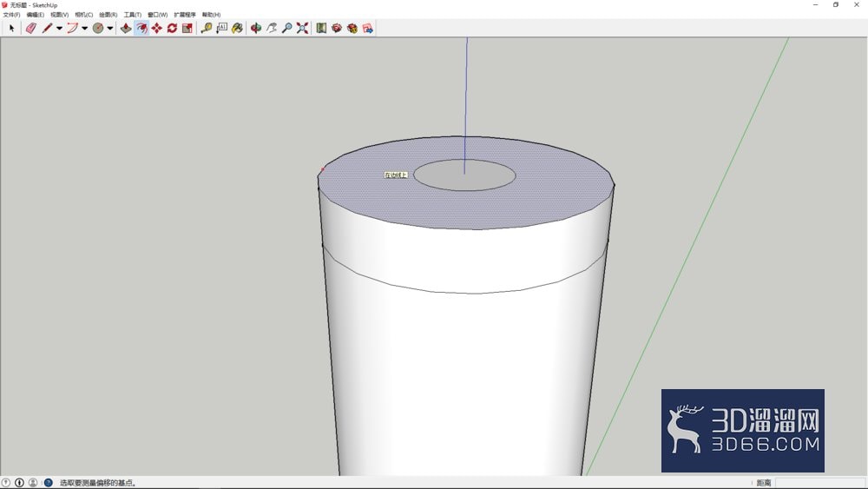868x489 pixels.
Task: Click the 距离 measurements input box
Action: tap(820, 483)
